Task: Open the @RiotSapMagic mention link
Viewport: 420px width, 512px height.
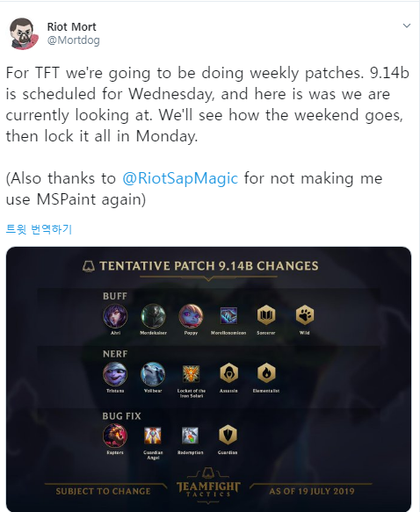Action: (180, 178)
